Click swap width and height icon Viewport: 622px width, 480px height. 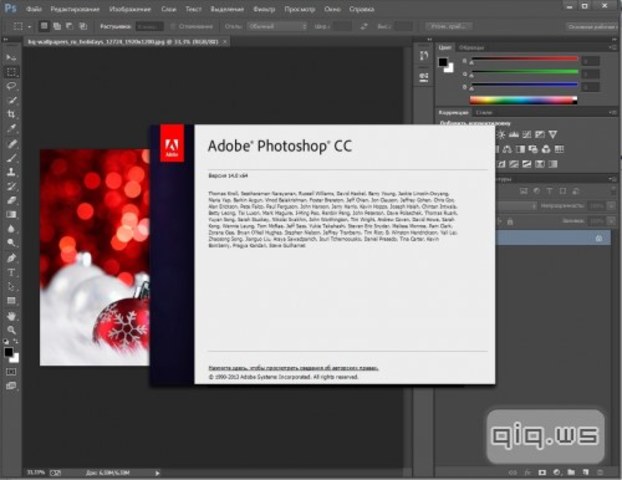tap(364, 27)
